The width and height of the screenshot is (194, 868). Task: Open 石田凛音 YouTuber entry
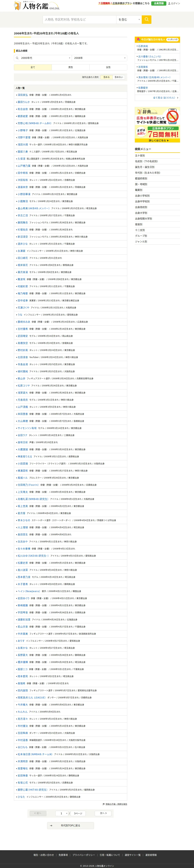(x=23, y=357)
